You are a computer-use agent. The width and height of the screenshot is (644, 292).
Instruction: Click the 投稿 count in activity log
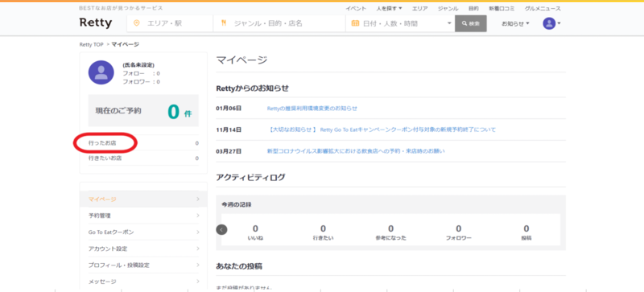click(x=526, y=232)
